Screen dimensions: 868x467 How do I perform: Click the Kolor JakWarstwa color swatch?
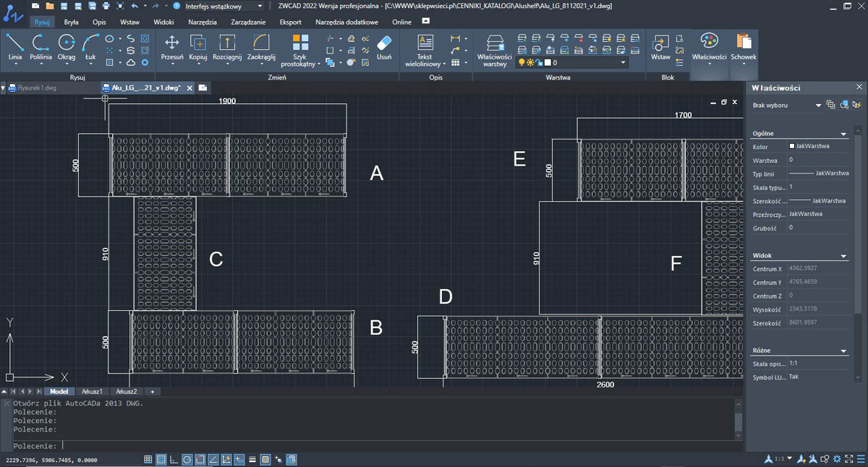[x=792, y=146]
